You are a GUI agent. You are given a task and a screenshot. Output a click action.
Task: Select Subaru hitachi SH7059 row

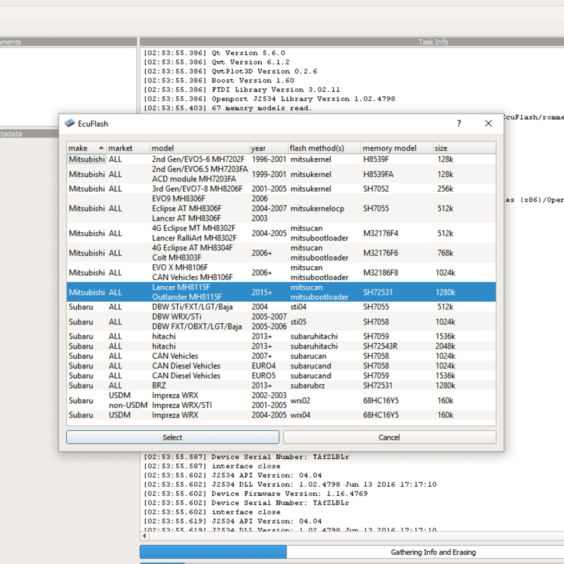click(x=281, y=336)
